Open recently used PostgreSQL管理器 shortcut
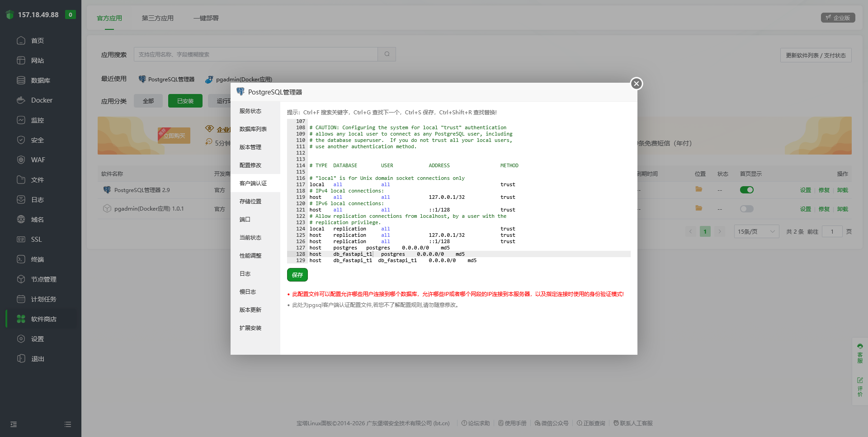 pyautogui.click(x=166, y=80)
